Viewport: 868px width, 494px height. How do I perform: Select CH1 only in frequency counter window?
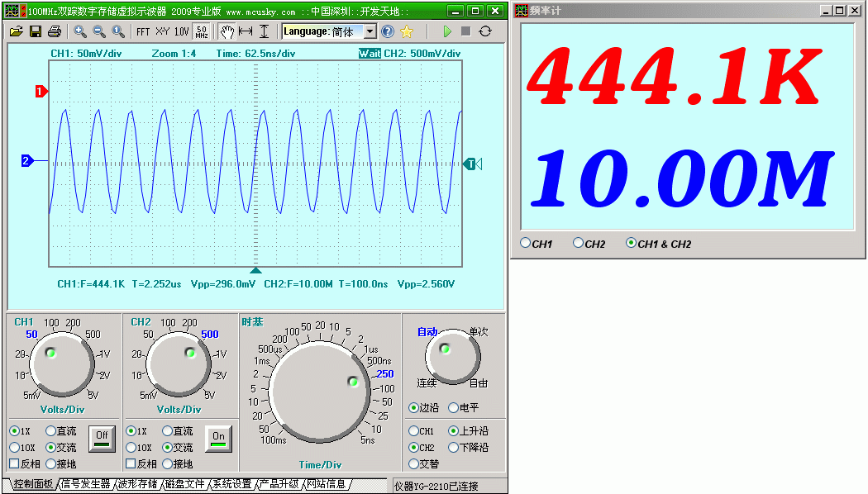tap(526, 244)
